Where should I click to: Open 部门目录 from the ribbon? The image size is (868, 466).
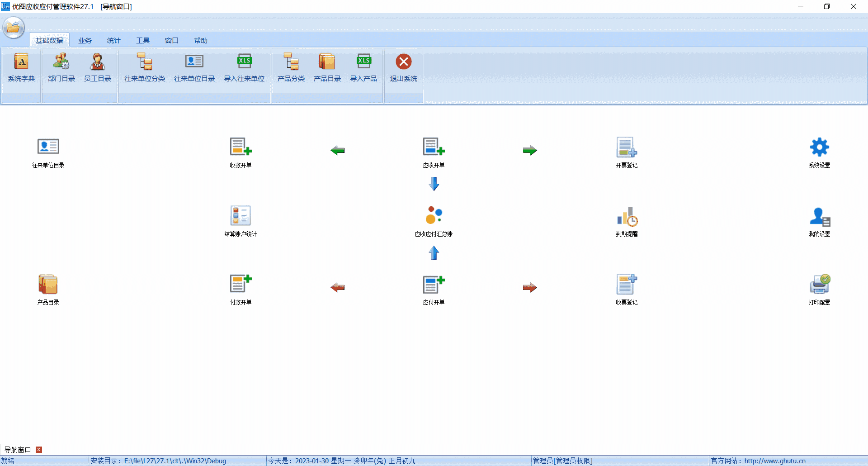click(61, 67)
